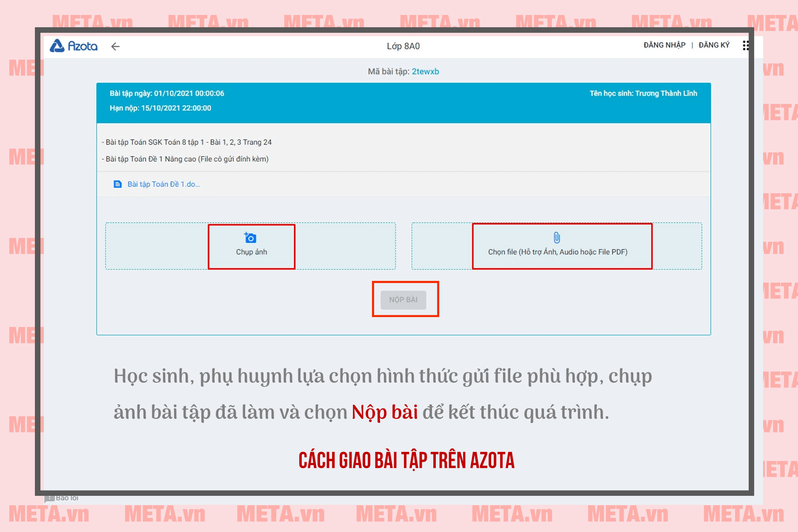Image resolution: width=798 pixels, height=532 pixels.
Task: Click the student name Trương Thành Lĩnh
Action: point(643,93)
